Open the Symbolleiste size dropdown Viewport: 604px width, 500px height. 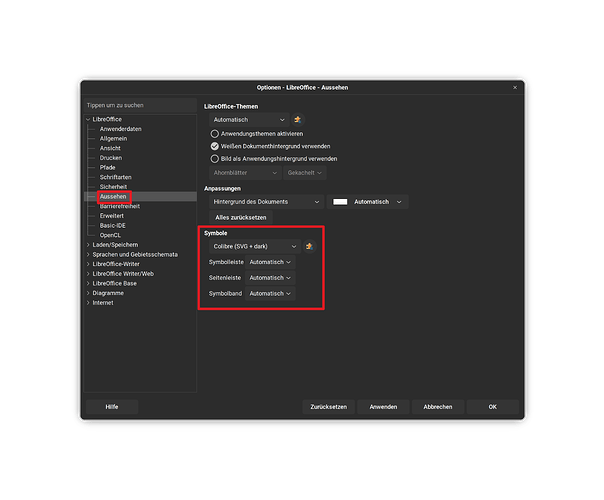(270, 262)
